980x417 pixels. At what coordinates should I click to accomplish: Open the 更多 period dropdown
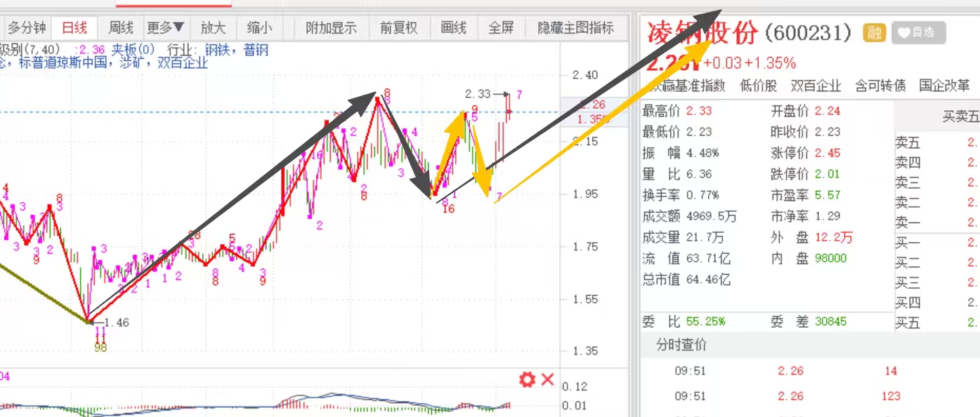click(x=166, y=28)
